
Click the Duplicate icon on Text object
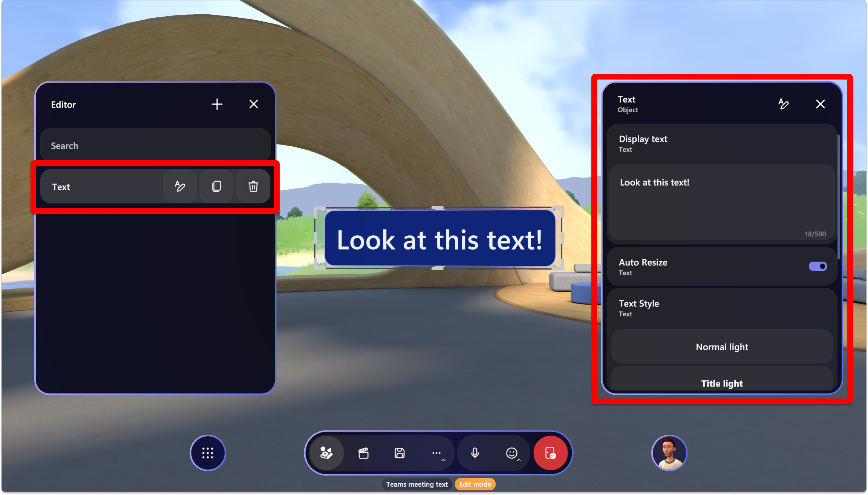pos(216,186)
